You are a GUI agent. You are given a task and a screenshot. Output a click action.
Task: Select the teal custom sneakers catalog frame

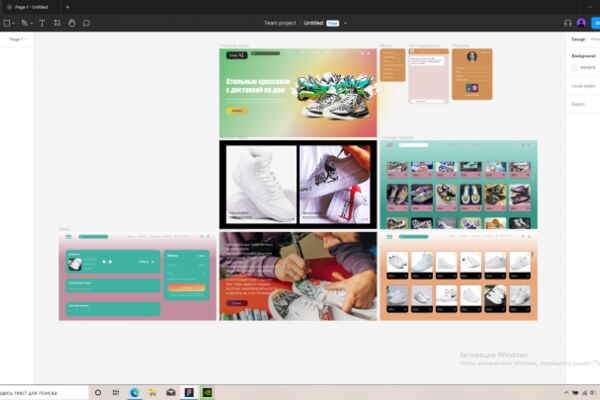click(458, 184)
